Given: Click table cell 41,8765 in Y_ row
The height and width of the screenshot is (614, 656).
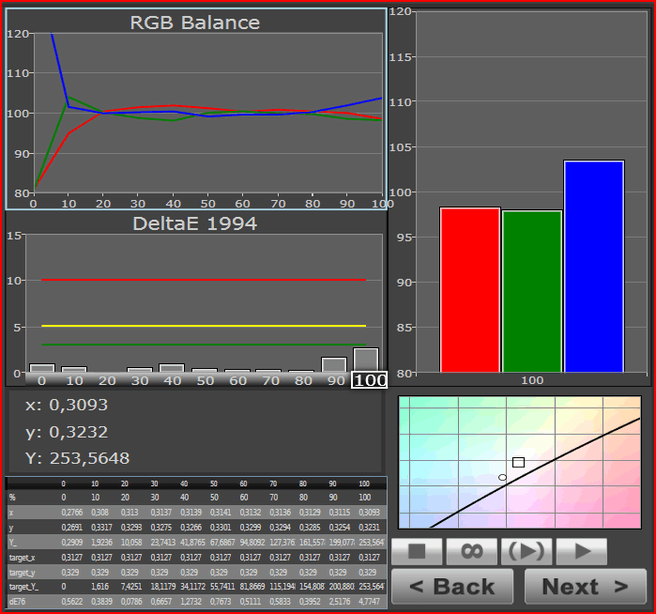Looking at the screenshot, I should tap(192, 542).
